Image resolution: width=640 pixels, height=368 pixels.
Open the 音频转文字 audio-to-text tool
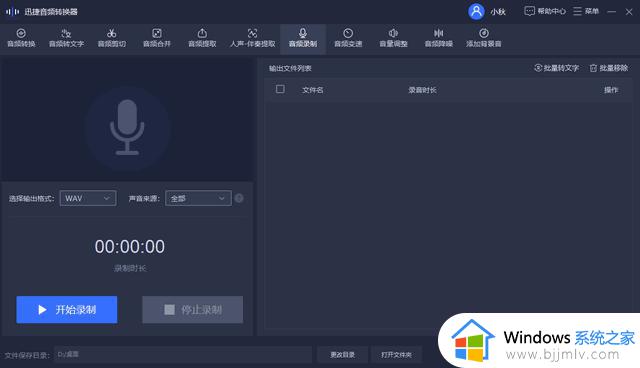pos(66,38)
